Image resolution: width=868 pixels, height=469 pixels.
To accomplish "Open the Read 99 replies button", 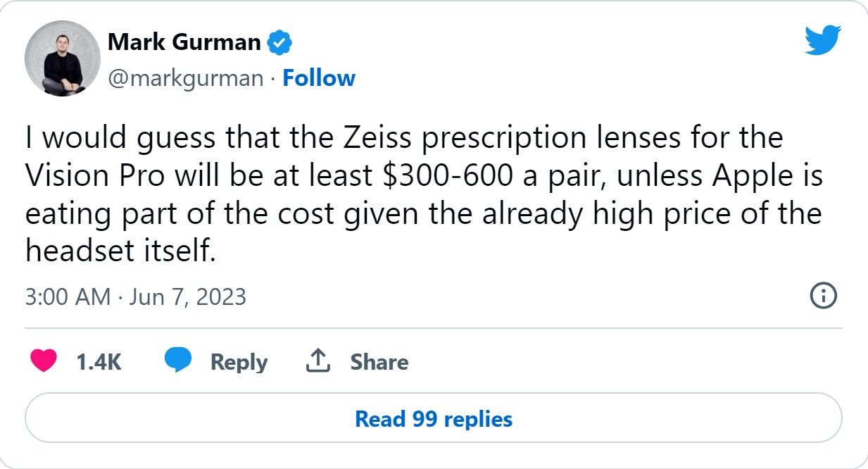I will point(434,419).
